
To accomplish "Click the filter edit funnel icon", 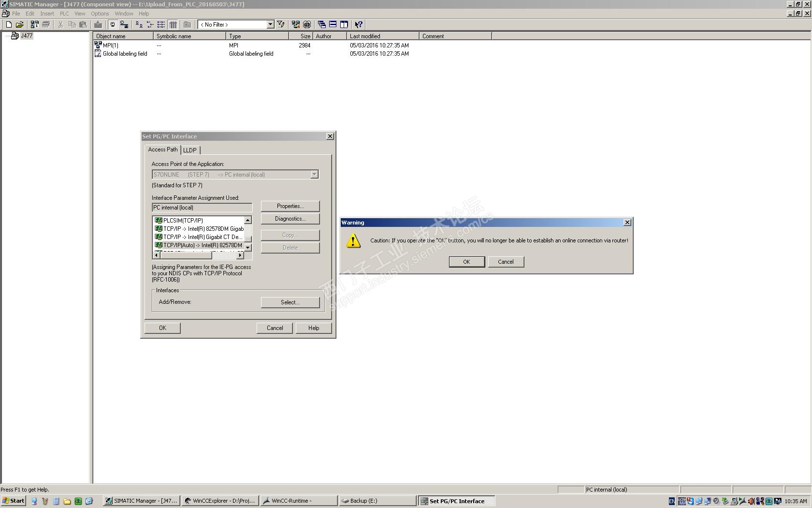I will 281,25.
